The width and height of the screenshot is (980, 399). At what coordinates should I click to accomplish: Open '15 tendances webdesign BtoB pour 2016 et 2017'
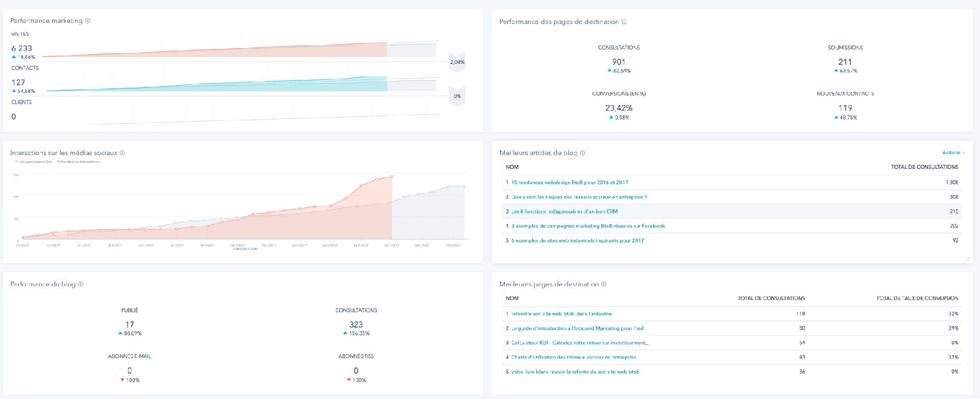[x=570, y=182]
